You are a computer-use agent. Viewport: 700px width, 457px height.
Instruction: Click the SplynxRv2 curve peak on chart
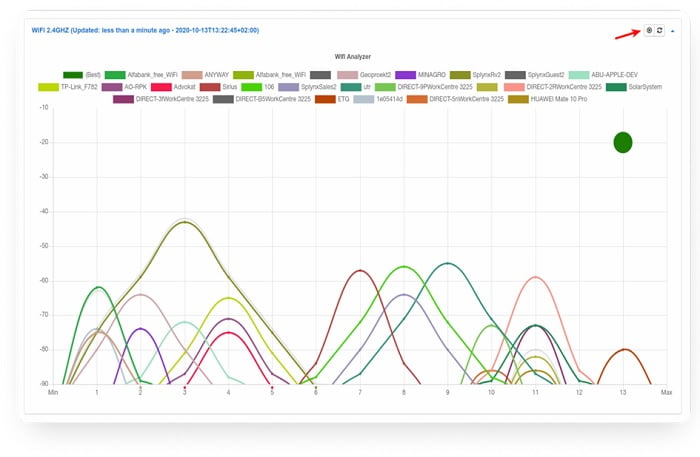[184, 222]
